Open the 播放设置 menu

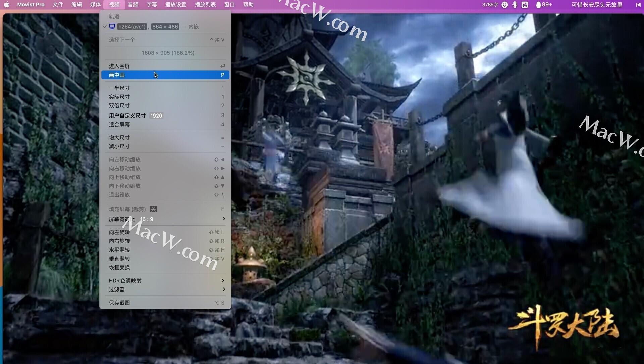point(176,5)
